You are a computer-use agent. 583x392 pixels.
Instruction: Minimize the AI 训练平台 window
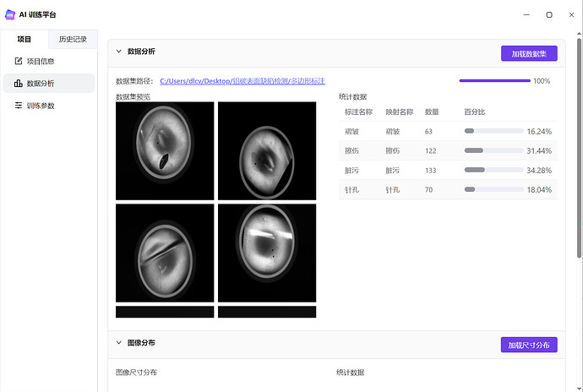click(526, 14)
